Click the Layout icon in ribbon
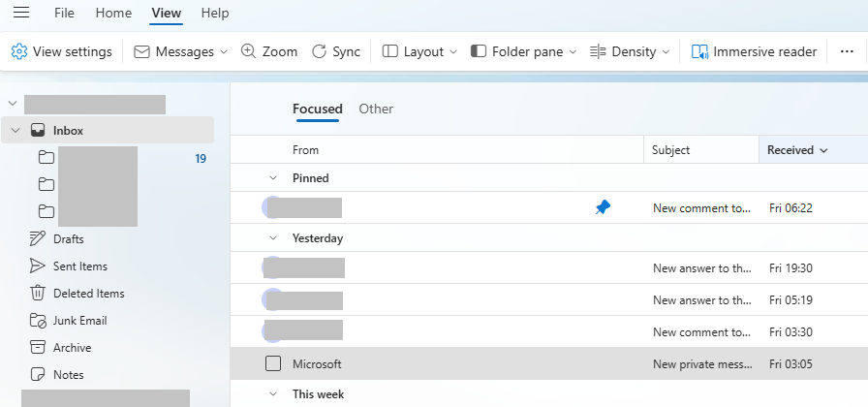 point(390,51)
